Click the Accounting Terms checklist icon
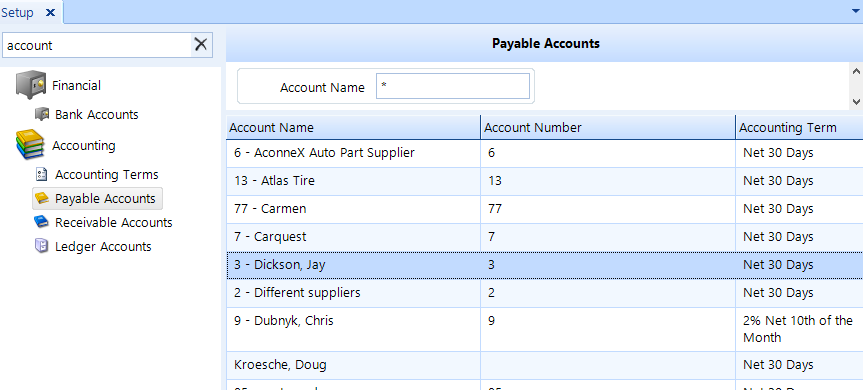The height and width of the screenshot is (390, 863). click(x=41, y=174)
